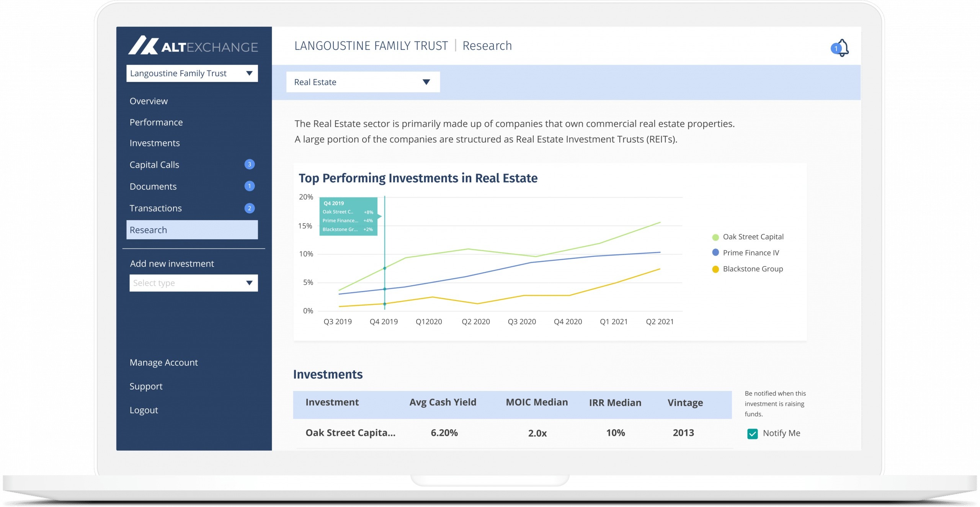Click the Transactions badge showing 2
Viewport: 980px width, 507px height.
coord(250,208)
